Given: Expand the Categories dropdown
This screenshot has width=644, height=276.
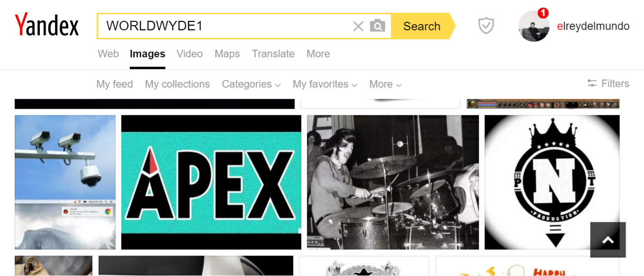Looking at the screenshot, I should click(x=251, y=84).
